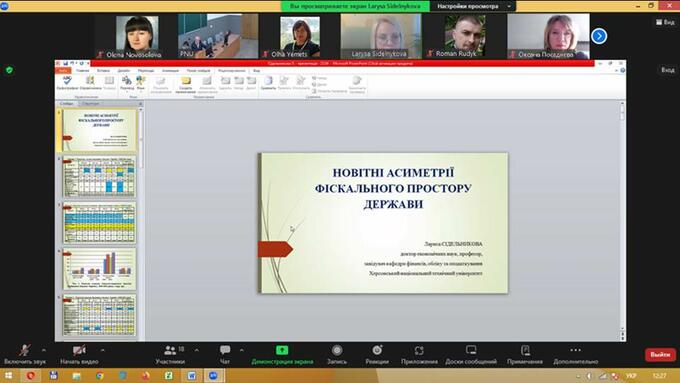The width and height of the screenshot is (680, 383).
Task: Leave meeting with red Выйти button
Action: pyautogui.click(x=660, y=354)
